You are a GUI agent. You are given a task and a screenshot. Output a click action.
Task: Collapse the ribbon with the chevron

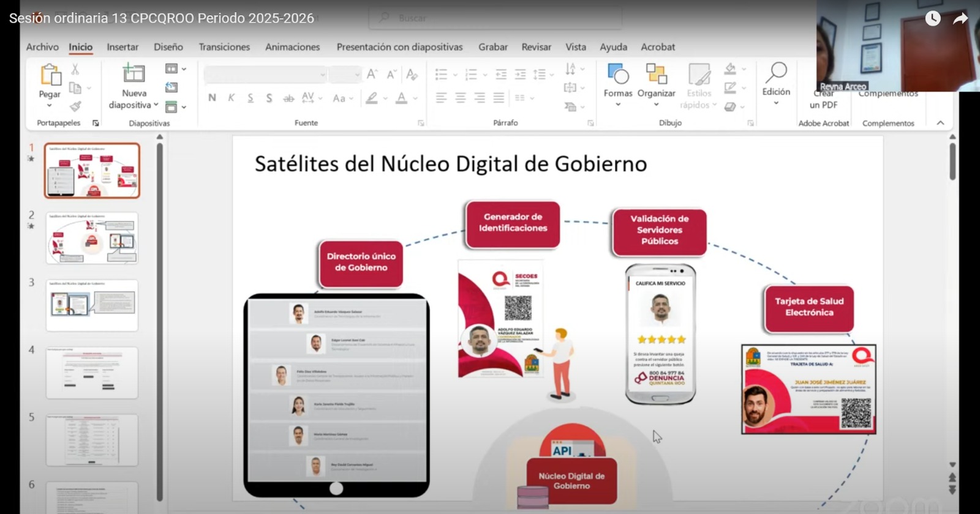tap(940, 123)
